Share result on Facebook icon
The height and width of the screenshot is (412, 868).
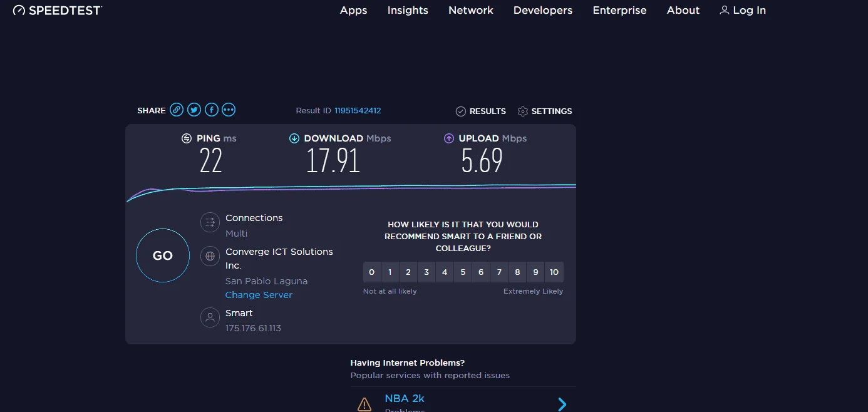pos(212,110)
